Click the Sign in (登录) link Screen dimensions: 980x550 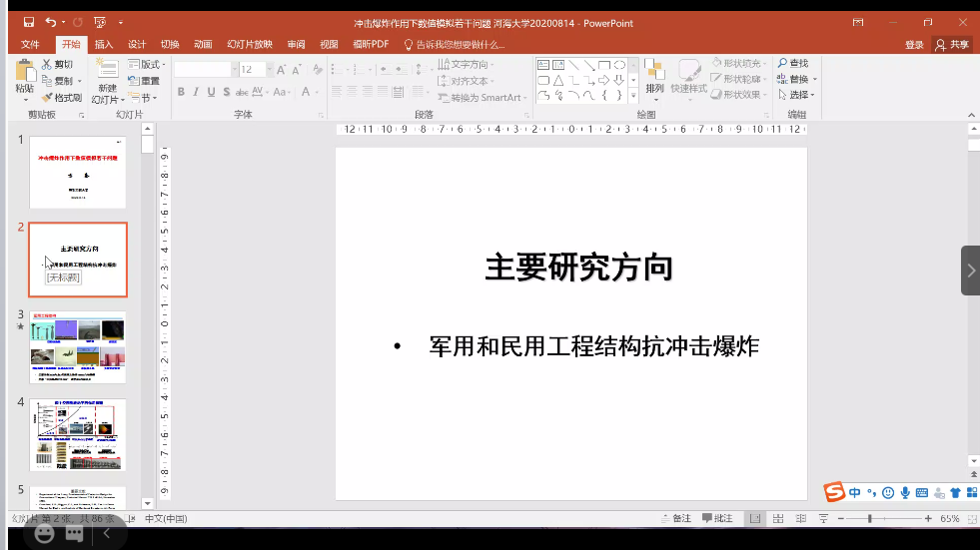point(914,44)
